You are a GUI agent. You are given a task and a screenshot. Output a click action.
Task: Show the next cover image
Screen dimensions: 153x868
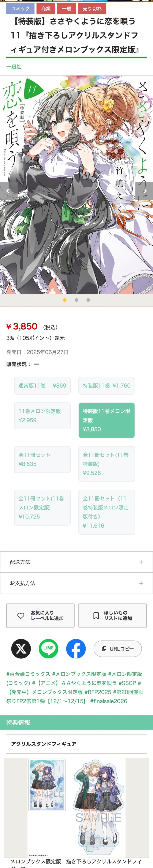145,191
